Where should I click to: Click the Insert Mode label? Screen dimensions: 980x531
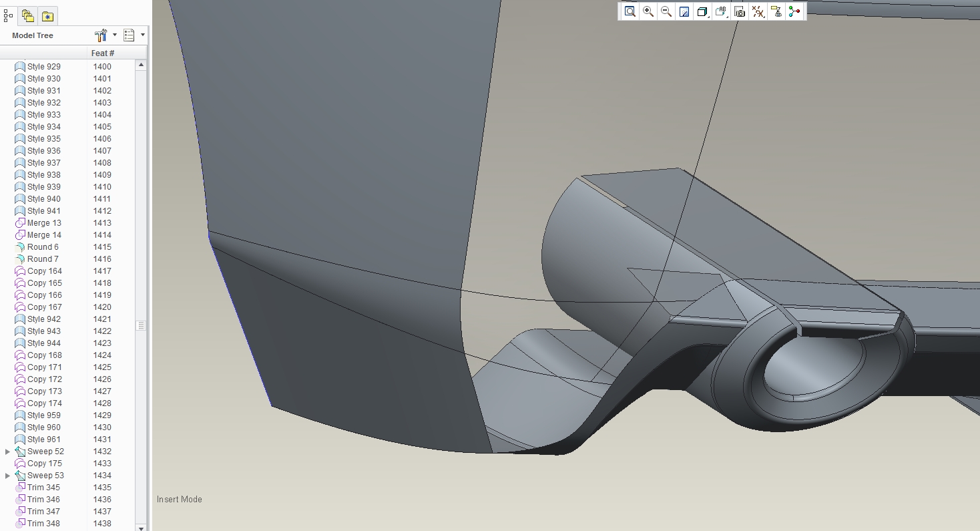pos(179,500)
